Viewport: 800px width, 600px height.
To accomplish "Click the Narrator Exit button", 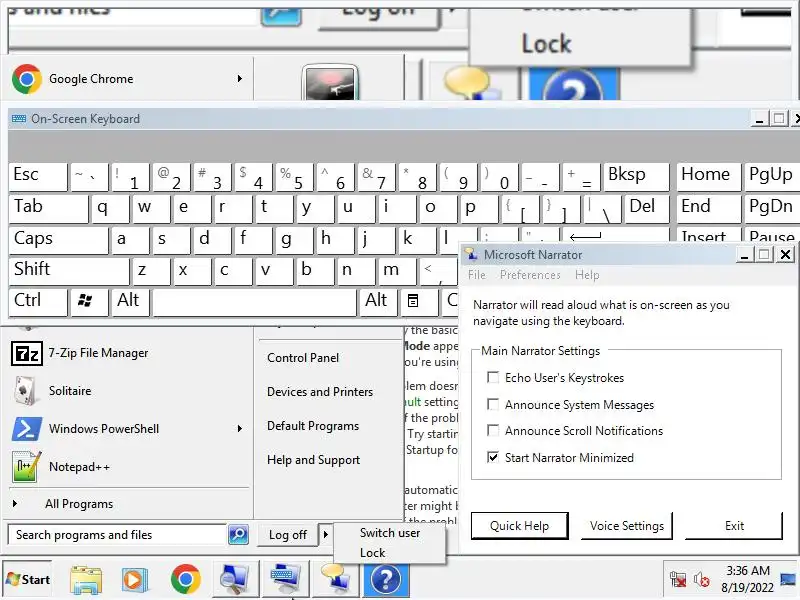I will click(x=734, y=526).
